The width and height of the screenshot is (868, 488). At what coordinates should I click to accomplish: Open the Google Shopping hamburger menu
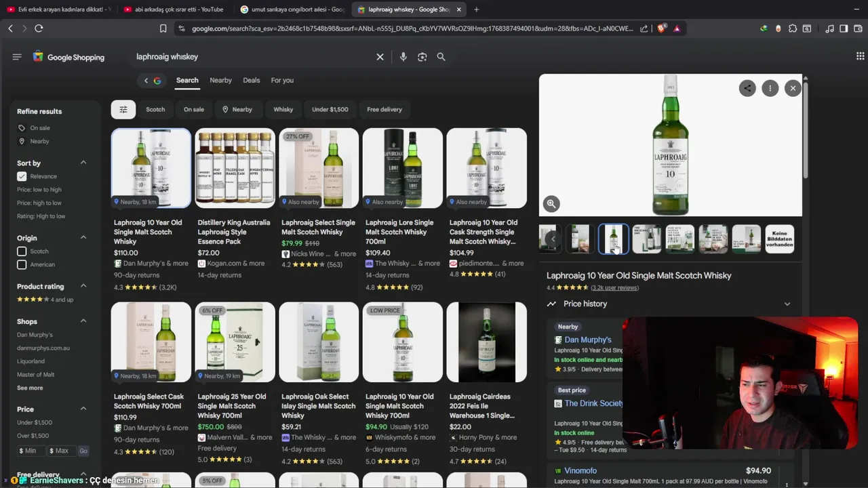(17, 57)
